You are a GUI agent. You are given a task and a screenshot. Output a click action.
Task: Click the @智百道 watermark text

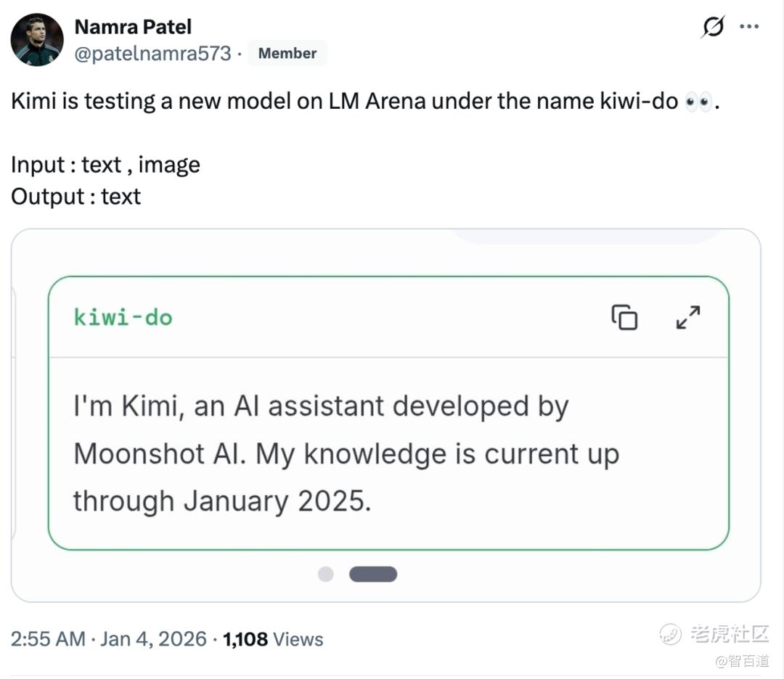[741, 661]
